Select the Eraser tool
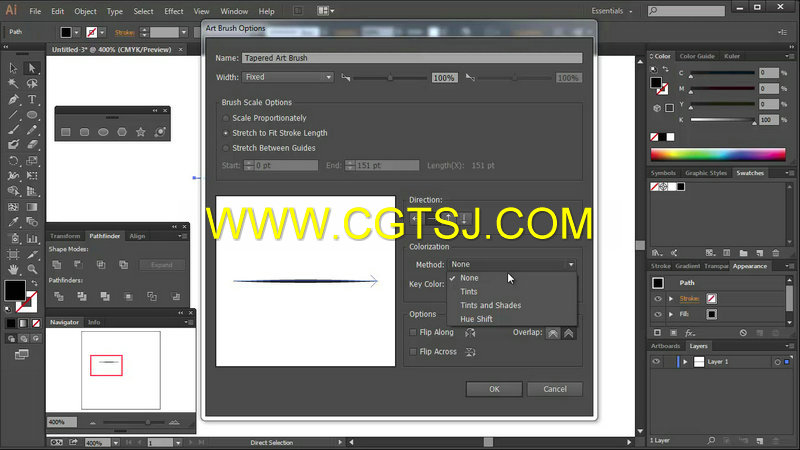 tap(32, 145)
